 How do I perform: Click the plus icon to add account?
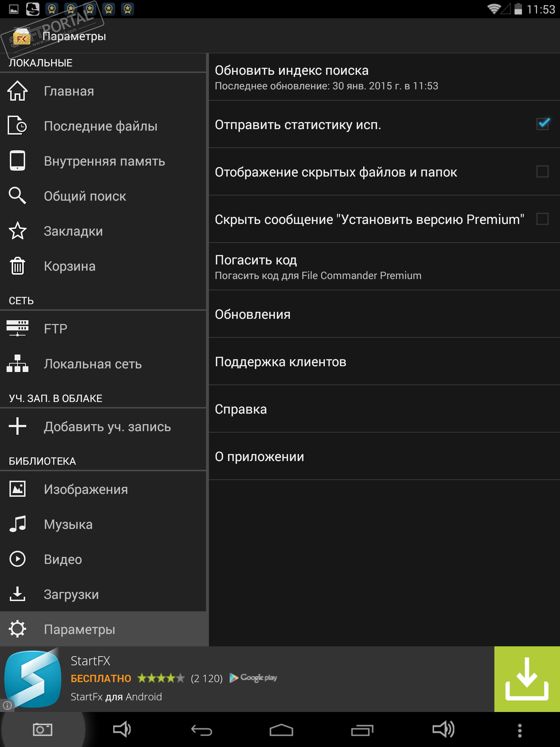[17, 426]
